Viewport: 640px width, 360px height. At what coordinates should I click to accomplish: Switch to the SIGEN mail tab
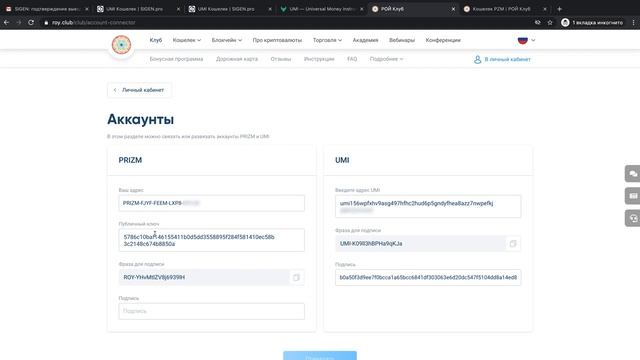coord(46,9)
